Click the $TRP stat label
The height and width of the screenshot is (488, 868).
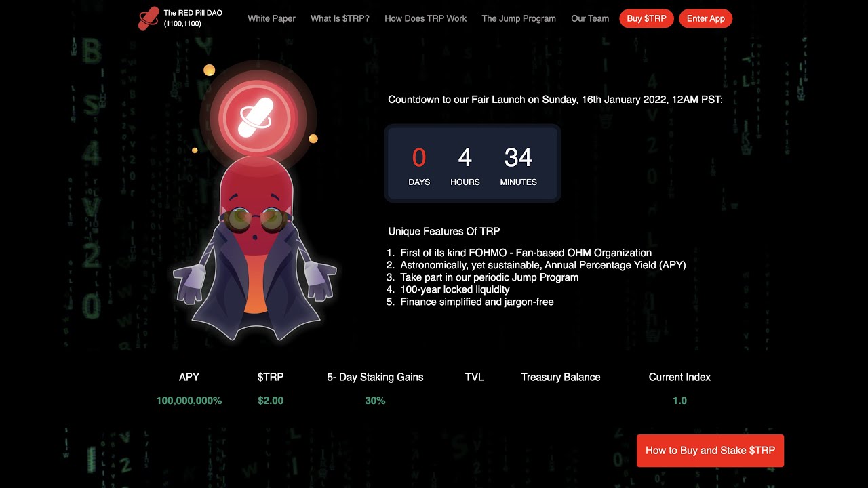click(271, 377)
